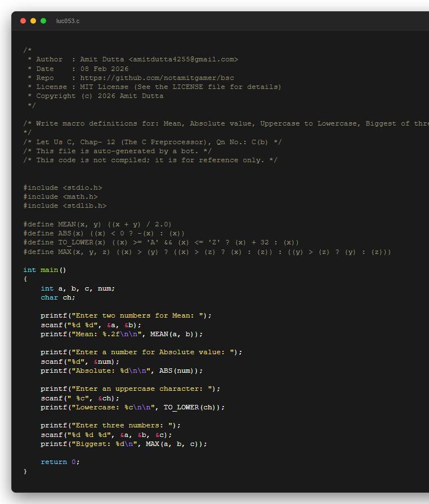Click the #include <math.h> line

click(x=60, y=197)
